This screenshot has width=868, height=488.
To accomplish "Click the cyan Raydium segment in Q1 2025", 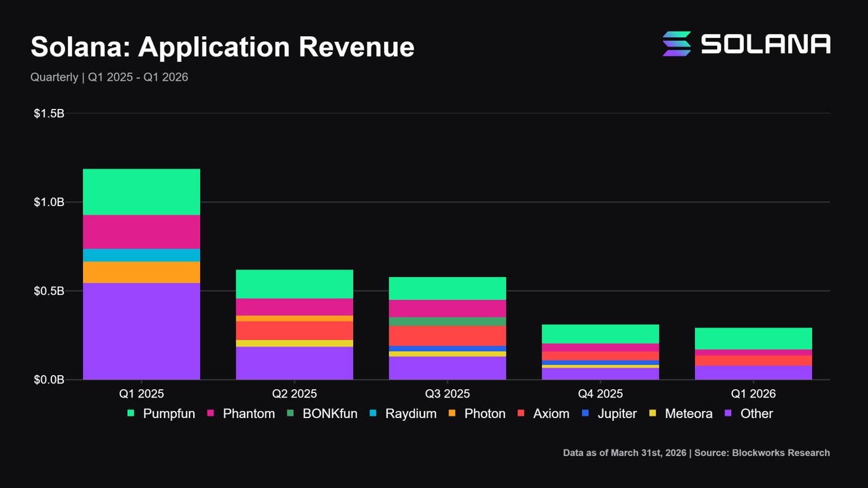I will click(x=141, y=255).
